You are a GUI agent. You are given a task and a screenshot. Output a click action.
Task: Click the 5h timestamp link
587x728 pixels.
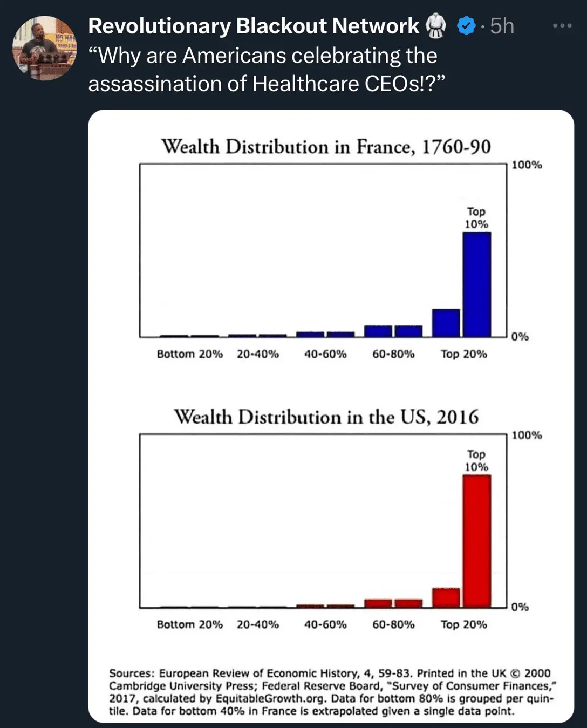click(x=502, y=26)
